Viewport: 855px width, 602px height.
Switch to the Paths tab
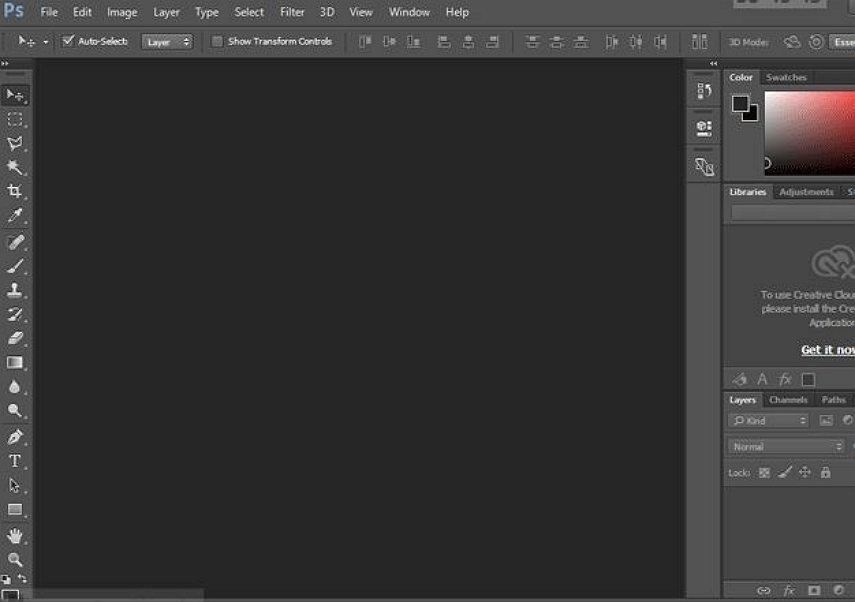click(x=834, y=400)
